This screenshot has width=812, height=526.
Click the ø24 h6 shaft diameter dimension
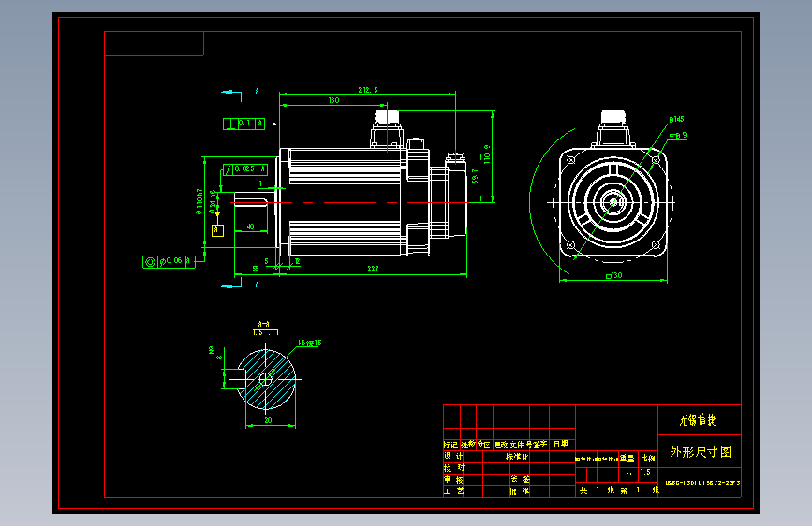213,202
